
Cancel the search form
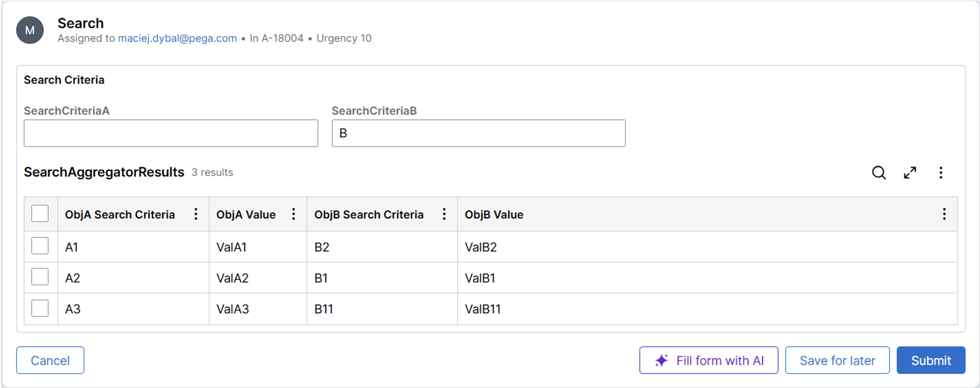(50, 360)
